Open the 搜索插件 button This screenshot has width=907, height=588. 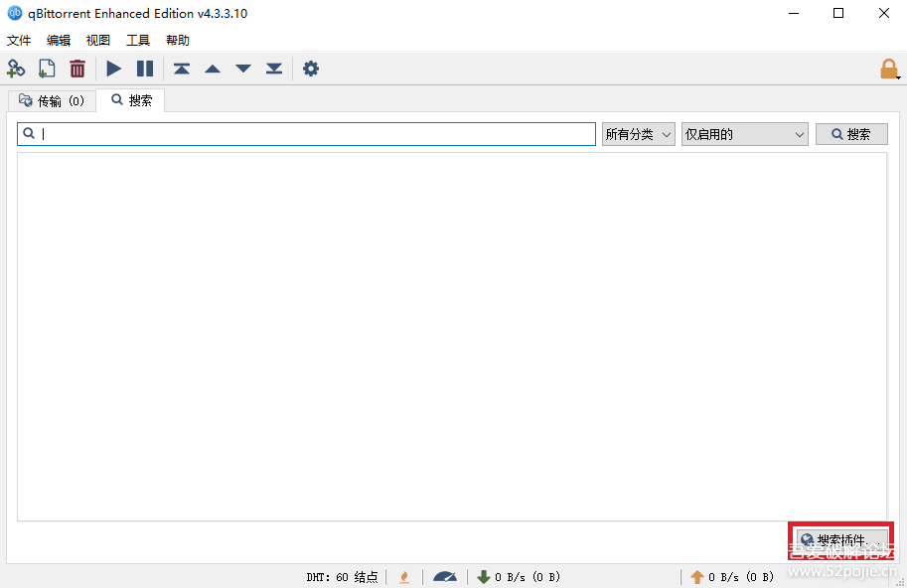(x=841, y=540)
